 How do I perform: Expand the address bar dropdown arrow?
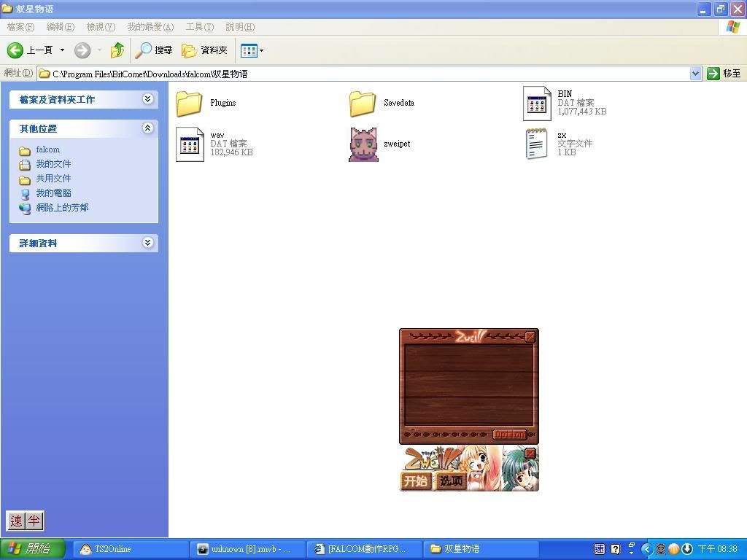[x=695, y=74]
